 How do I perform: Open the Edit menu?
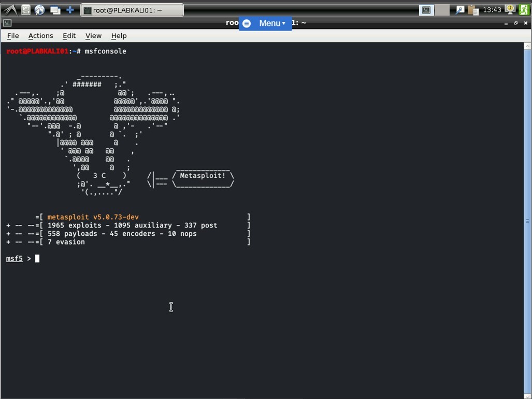[x=69, y=36]
